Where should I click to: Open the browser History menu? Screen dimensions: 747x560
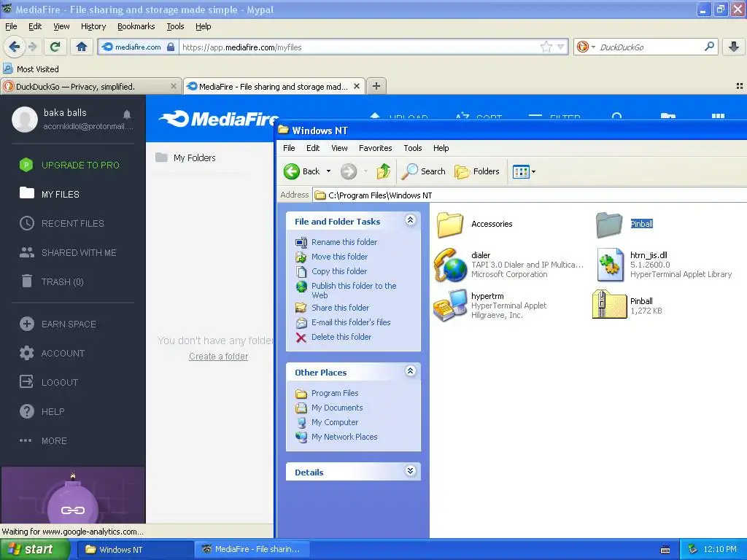93,26
